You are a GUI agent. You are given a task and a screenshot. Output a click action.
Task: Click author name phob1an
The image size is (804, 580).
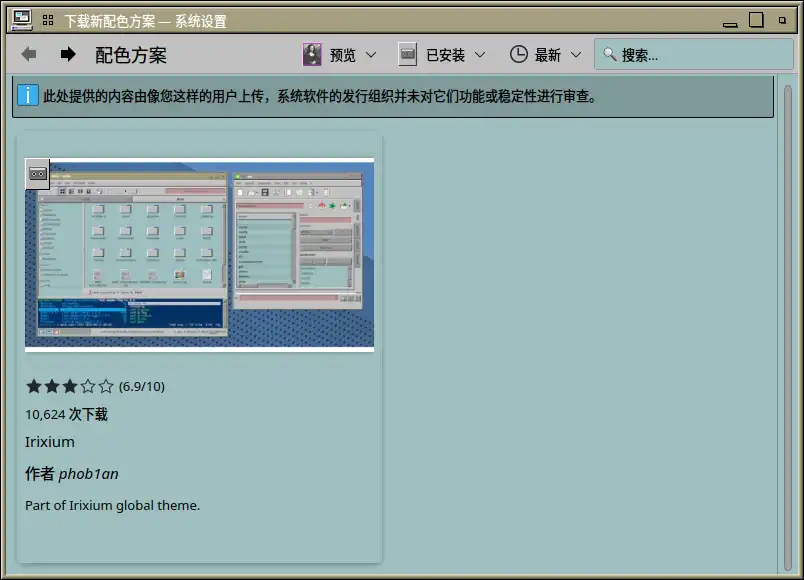pos(88,474)
